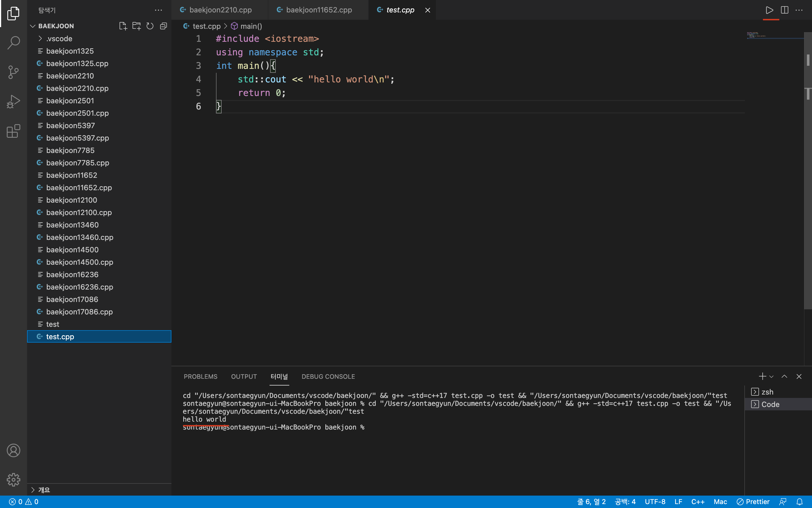Open the DEBUG CONSOLE panel tab
The height and width of the screenshot is (508, 812).
(x=328, y=377)
